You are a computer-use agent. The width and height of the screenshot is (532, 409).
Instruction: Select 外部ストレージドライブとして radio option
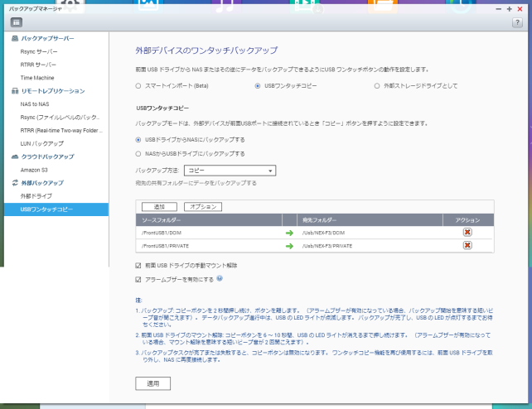coord(376,86)
